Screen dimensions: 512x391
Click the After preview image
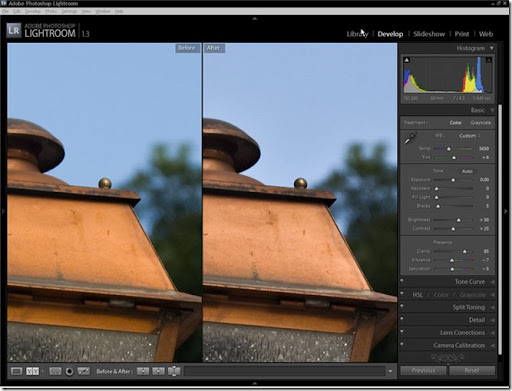(300, 202)
